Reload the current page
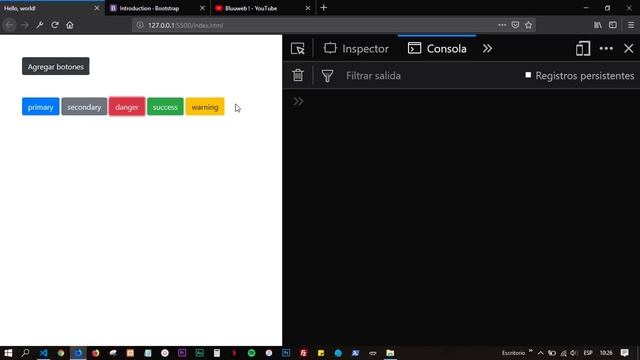Screen dimensions: 640x360 click(55, 25)
